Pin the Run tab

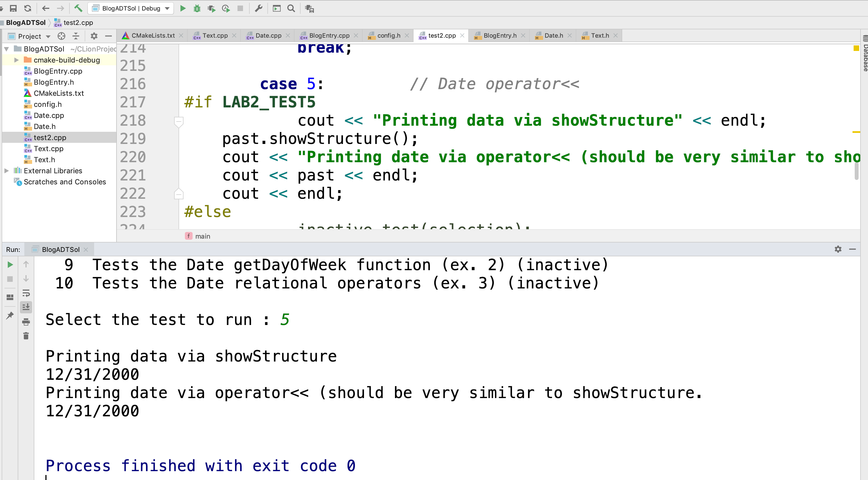point(10,315)
